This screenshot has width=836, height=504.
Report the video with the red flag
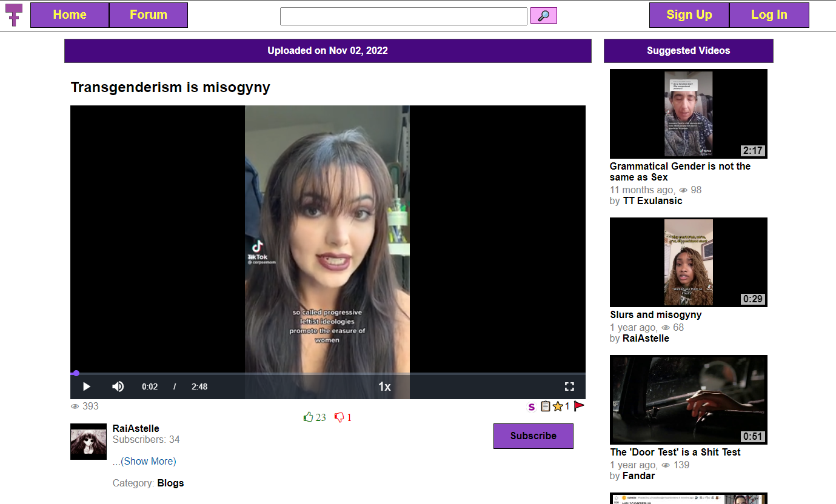[579, 406]
